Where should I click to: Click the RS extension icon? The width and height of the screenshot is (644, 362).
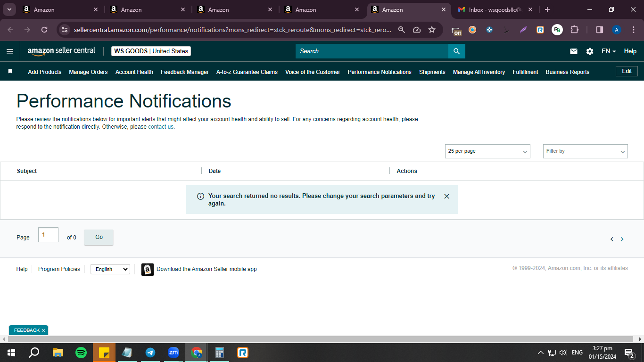(x=557, y=30)
